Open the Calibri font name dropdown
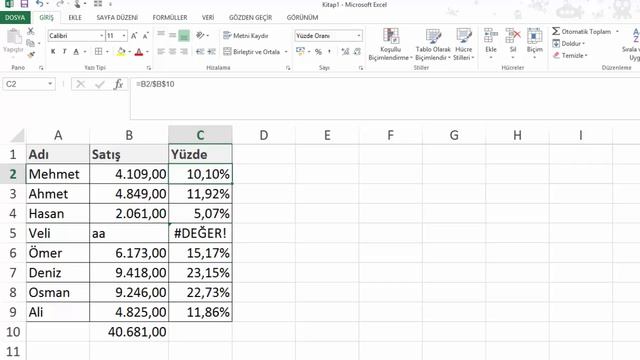The image size is (640, 360). pos(101,36)
